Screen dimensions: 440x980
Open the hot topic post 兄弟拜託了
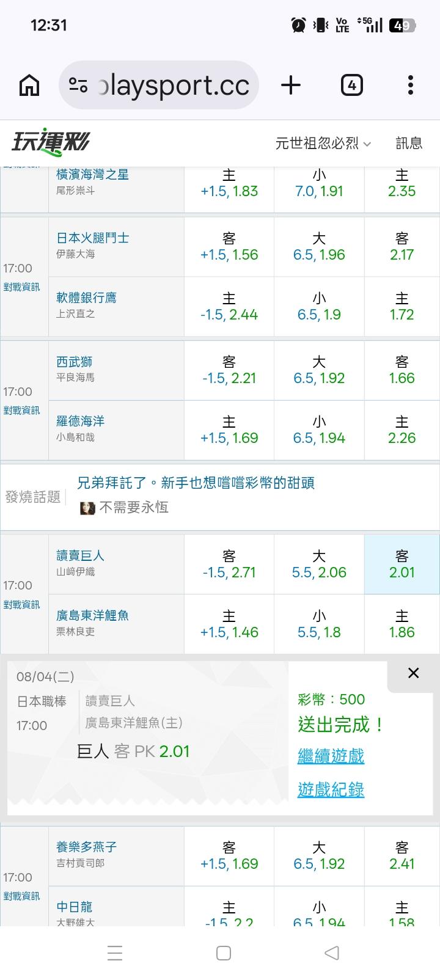196,483
